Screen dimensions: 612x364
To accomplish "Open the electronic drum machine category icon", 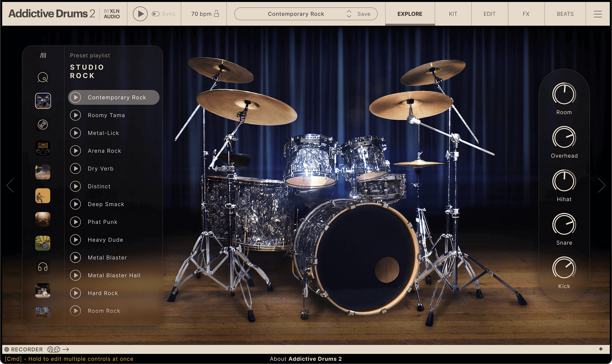I will 43,148.
